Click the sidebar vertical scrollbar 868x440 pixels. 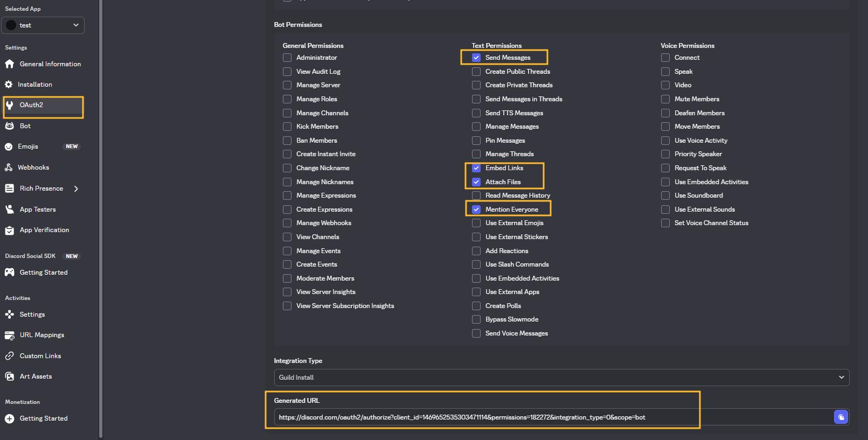click(101, 215)
